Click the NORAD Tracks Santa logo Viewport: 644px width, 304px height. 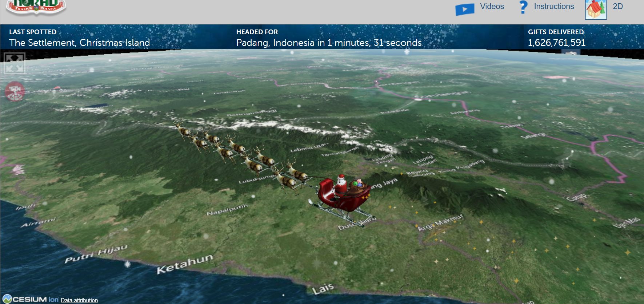coord(36,7)
